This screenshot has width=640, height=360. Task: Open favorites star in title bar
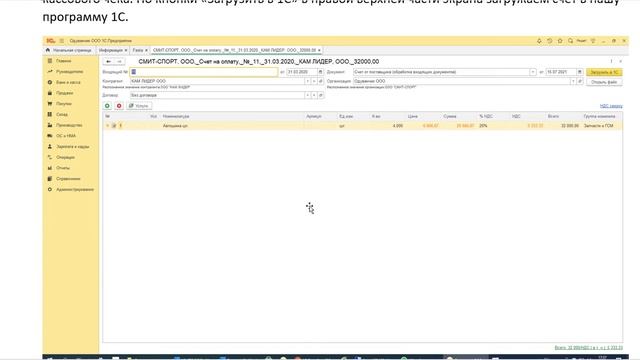560,41
